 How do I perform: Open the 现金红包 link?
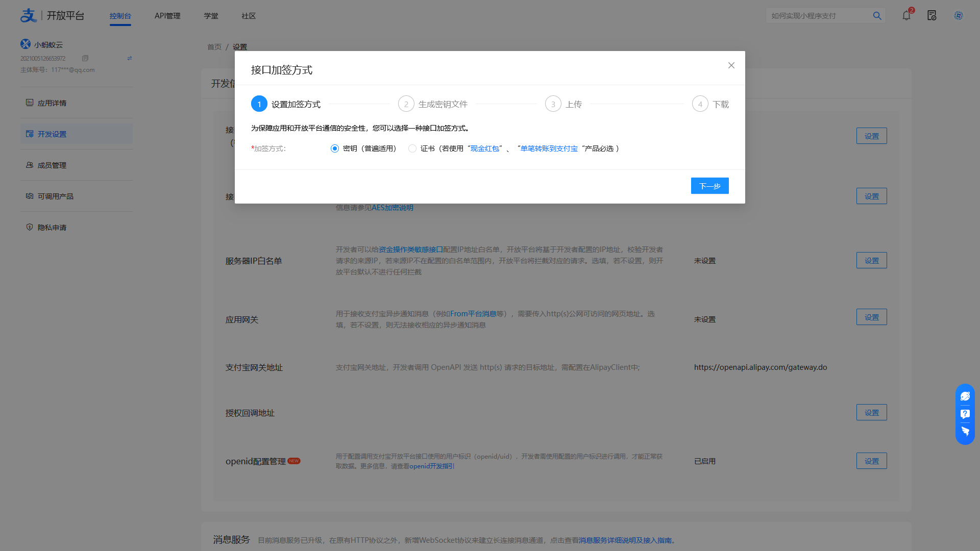click(x=484, y=148)
